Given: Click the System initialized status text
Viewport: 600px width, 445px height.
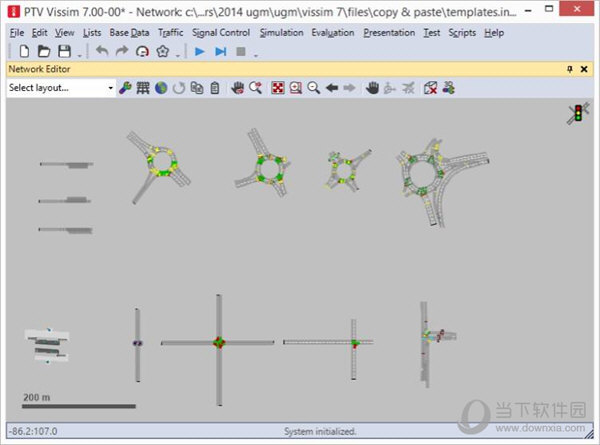Looking at the screenshot, I should point(320,432).
